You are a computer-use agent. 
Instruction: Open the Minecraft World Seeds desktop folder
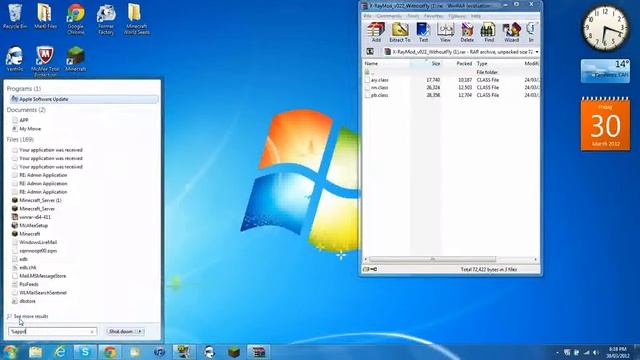tap(136, 19)
